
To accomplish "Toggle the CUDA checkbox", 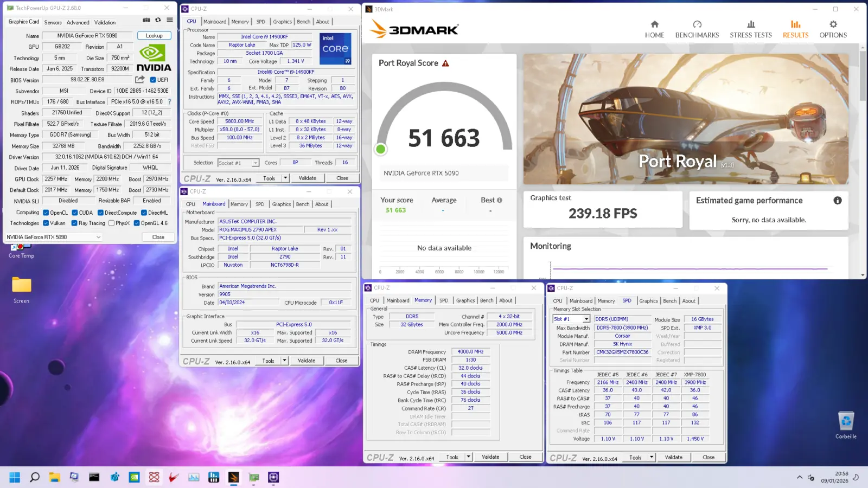I will [x=75, y=213].
